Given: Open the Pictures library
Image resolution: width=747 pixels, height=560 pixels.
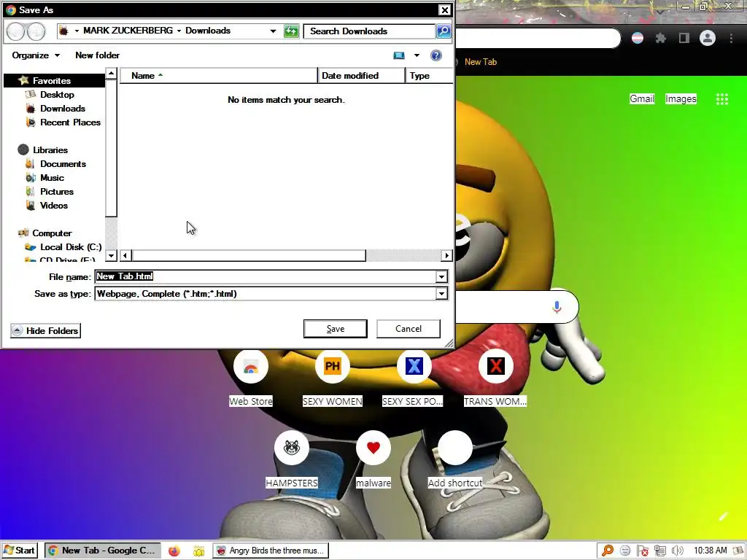Looking at the screenshot, I should coord(57,191).
